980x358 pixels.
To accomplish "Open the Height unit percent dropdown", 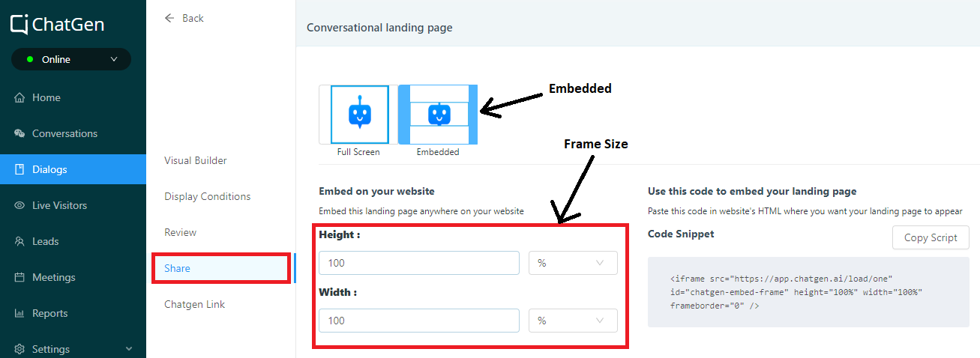I will click(573, 263).
